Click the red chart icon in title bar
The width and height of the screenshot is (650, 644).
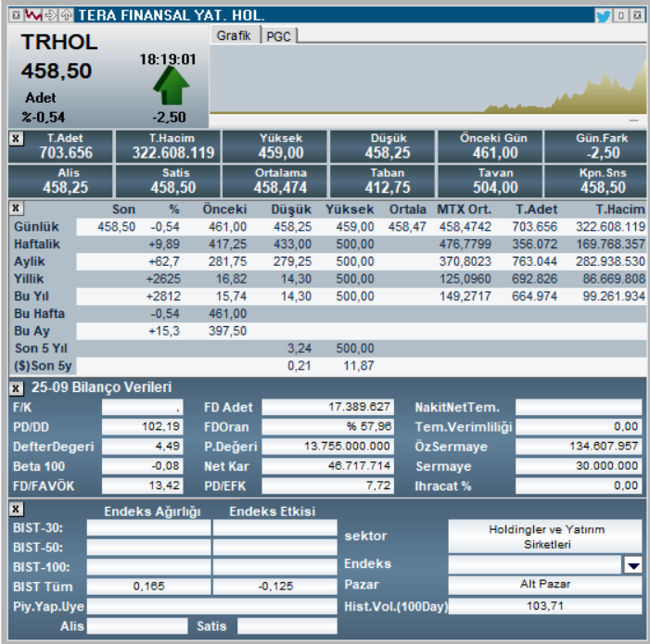tap(33, 16)
